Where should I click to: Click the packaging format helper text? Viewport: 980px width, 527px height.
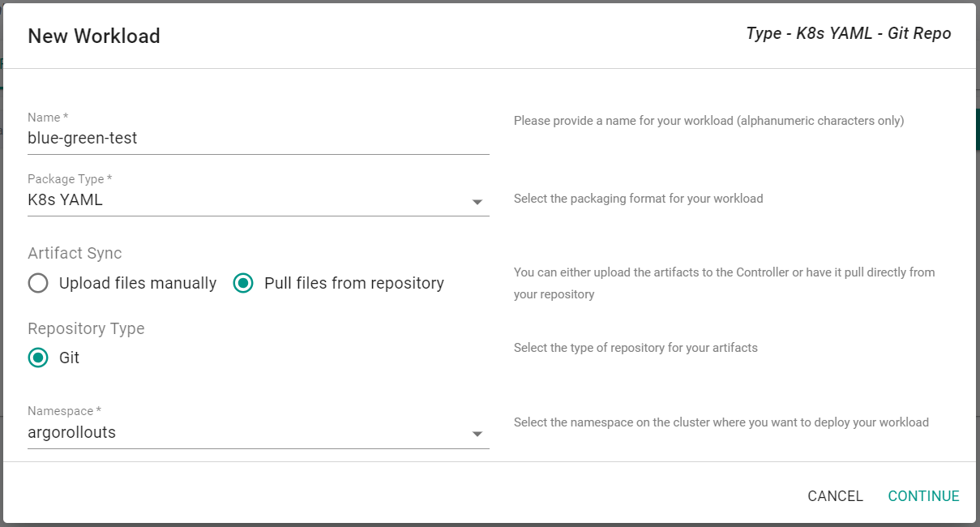click(x=638, y=199)
